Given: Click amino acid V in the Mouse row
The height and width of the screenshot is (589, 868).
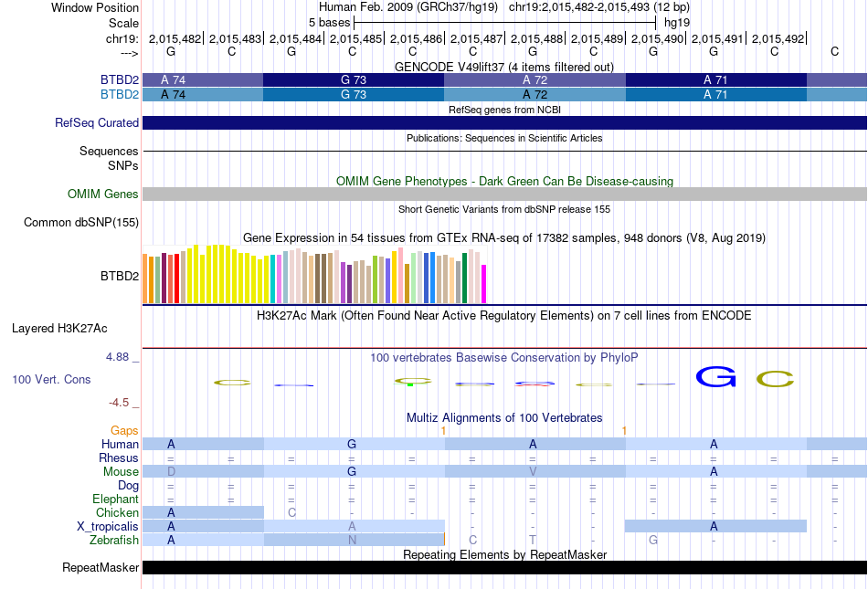Looking at the screenshot, I should (533, 472).
